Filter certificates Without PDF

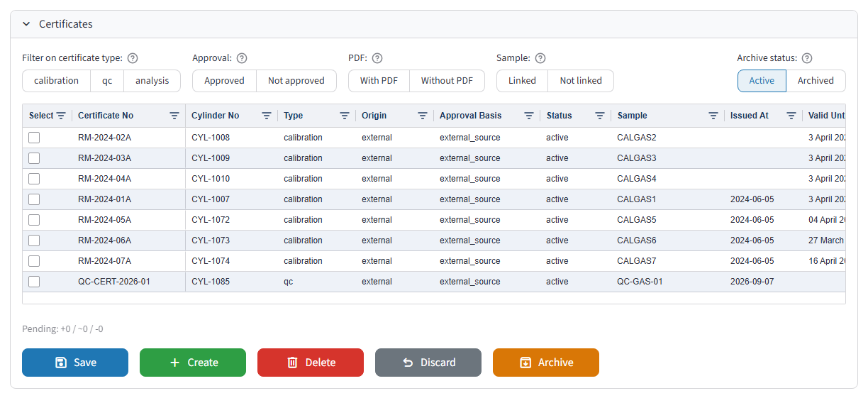[447, 81]
